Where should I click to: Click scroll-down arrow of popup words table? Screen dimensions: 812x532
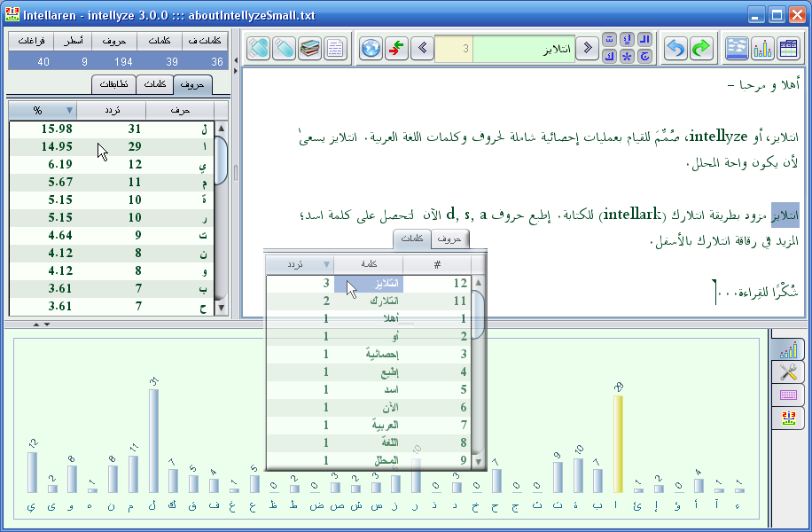pos(478,462)
